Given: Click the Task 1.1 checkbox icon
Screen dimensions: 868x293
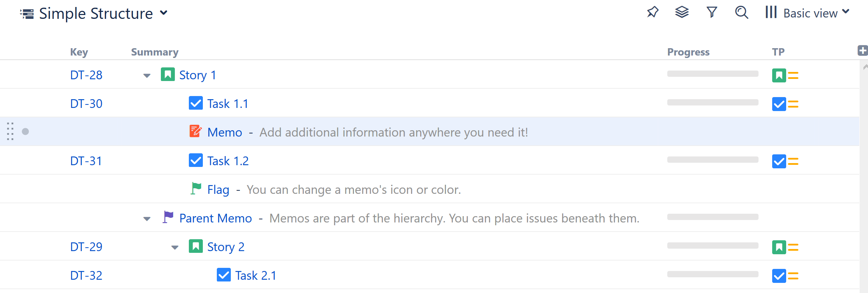Looking at the screenshot, I should (x=195, y=103).
